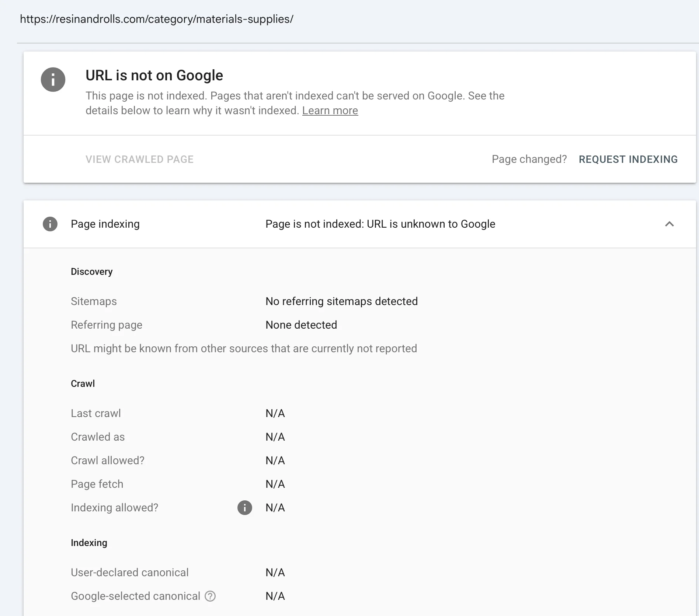Select the N/A value for Last crawl
This screenshot has height=616, width=699.
(275, 413)
